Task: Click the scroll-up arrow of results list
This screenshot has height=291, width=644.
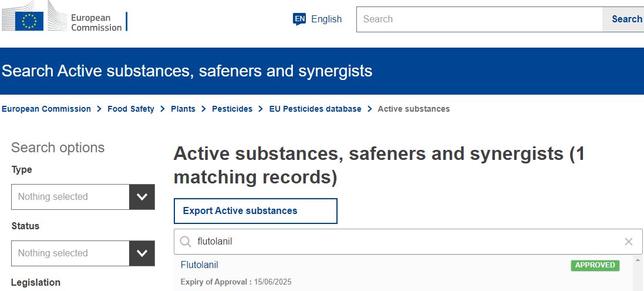Action: (x=638, y=260)
